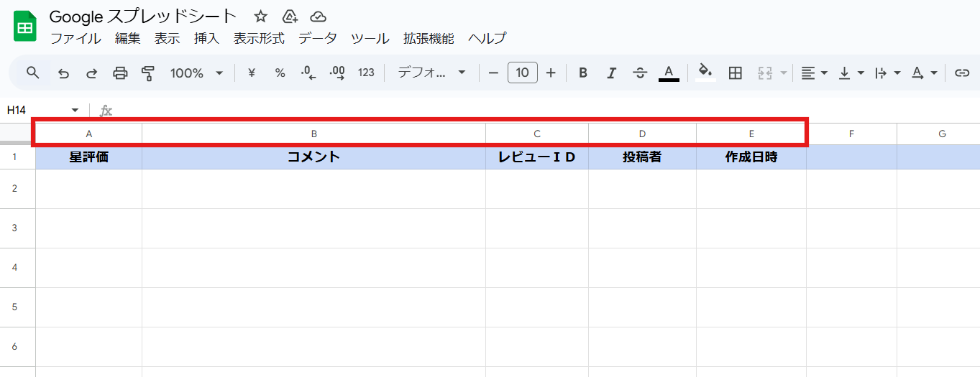Toggle bold formatting
Screen dimensions: 980x377
583,73
